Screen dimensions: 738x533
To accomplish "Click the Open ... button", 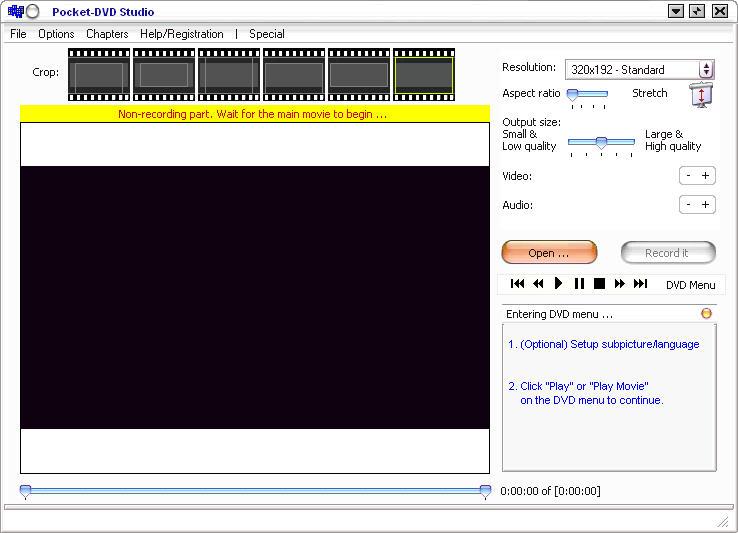I will [548, 253].
